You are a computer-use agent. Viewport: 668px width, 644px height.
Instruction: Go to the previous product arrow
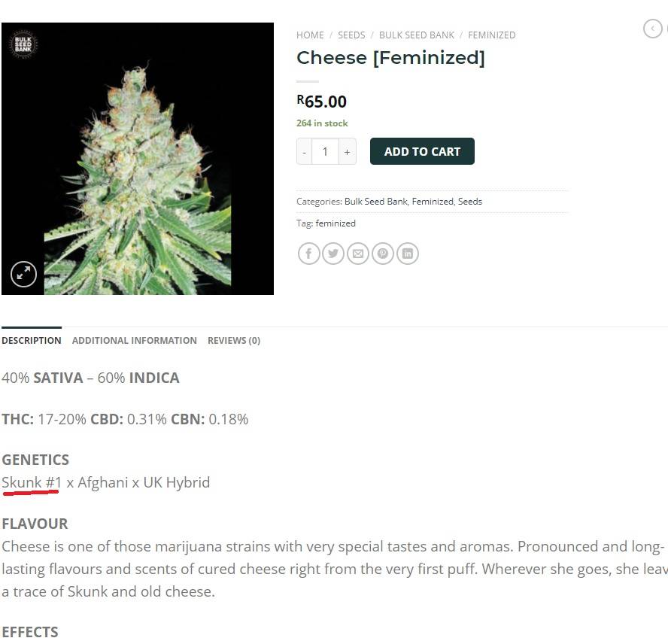tap(652, 29)
